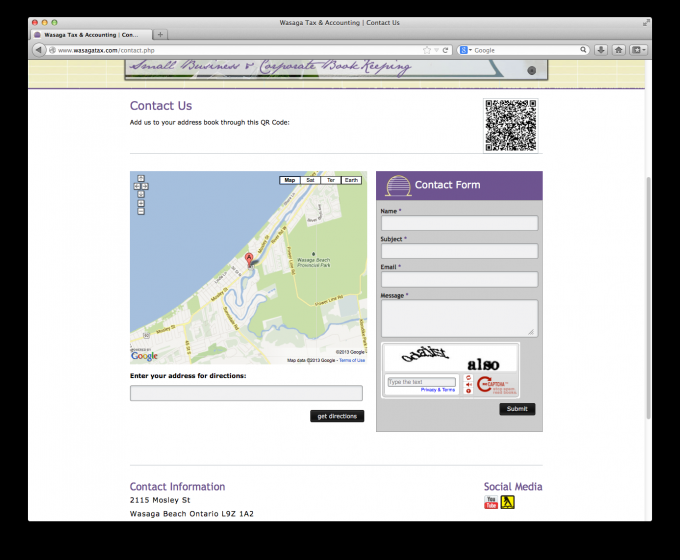This screenshot has width=680, height=560.
Task: Open the YouTube social media icon
Action: tap(491, 502)
